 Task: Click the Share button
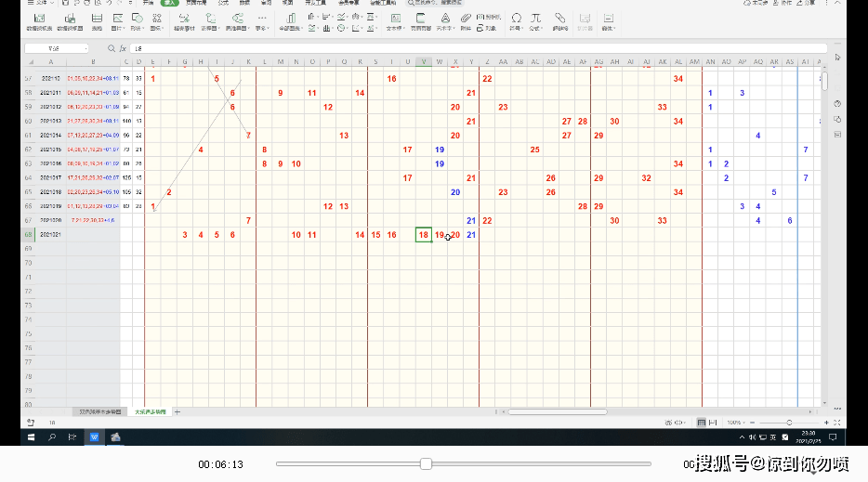[x=807, y=3]
